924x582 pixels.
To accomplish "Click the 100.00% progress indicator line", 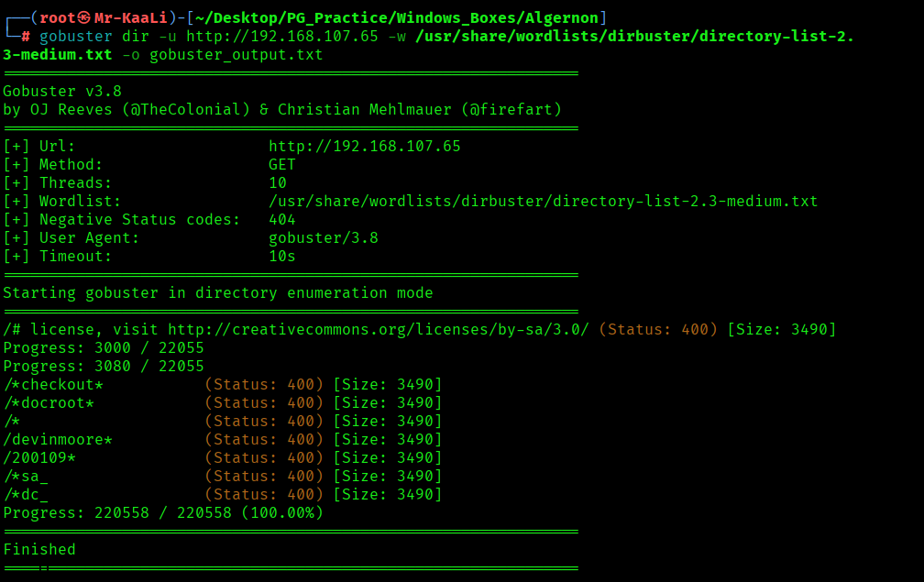I will pyautogui.click(x=163, y=513).
